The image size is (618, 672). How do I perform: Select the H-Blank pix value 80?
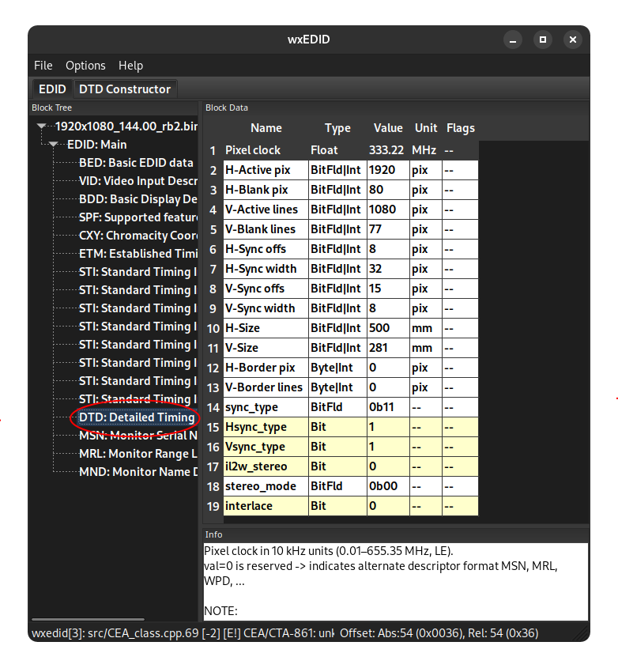click(388, 190)
